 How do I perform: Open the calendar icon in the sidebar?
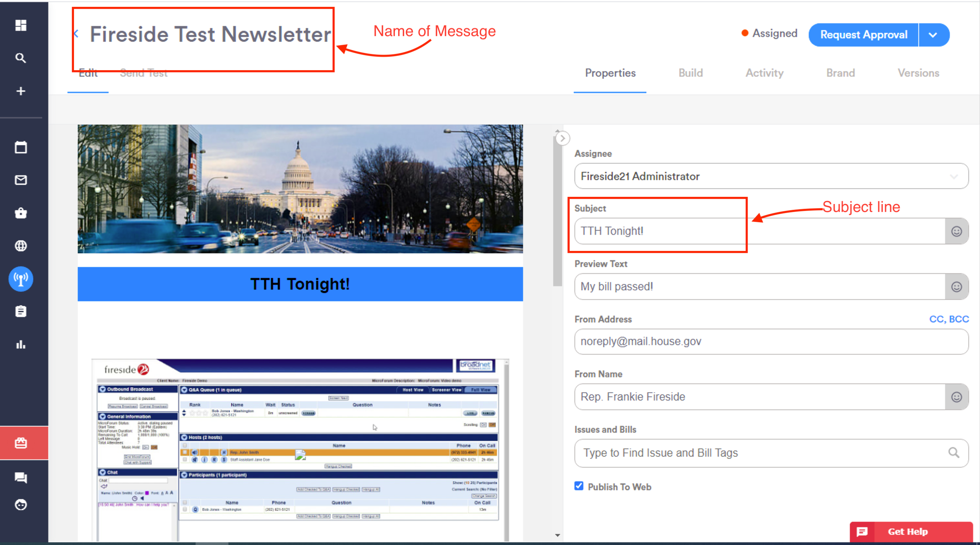(21, 147)
